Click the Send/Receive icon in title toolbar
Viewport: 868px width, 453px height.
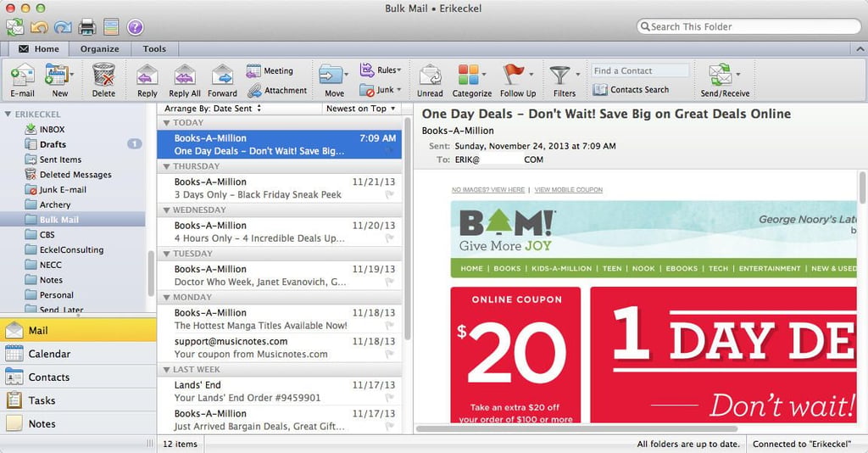point(15,26)
